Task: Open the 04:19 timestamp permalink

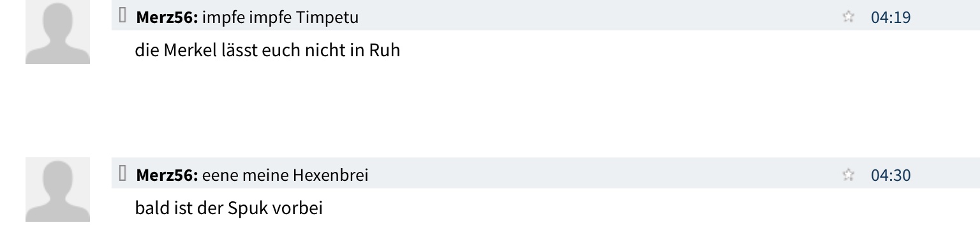Action: point(891,17)
